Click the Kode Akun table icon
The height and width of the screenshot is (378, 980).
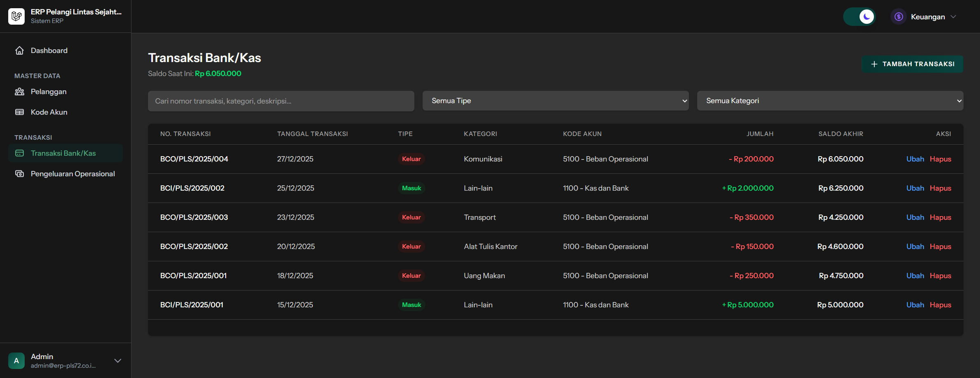(19, 112)
